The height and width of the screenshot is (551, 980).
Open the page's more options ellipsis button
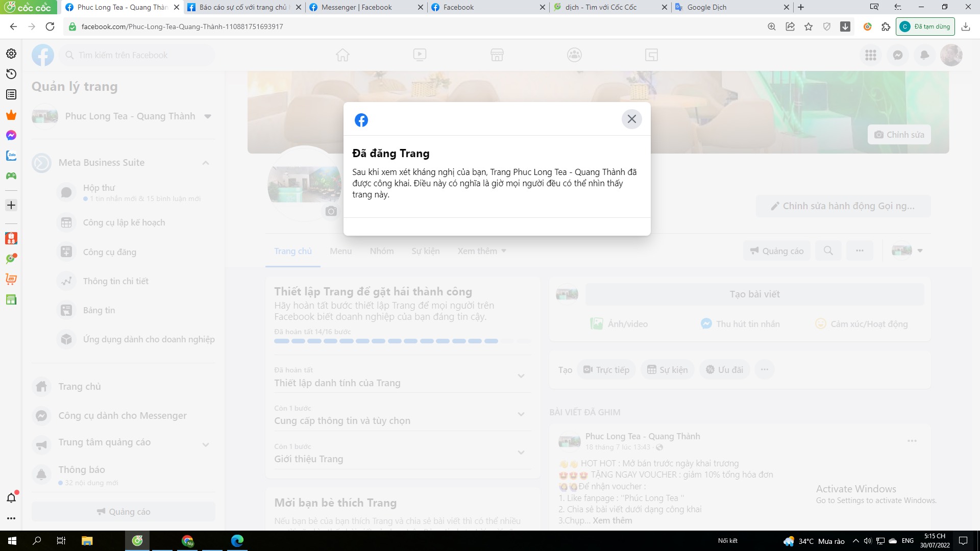[860, 251]
